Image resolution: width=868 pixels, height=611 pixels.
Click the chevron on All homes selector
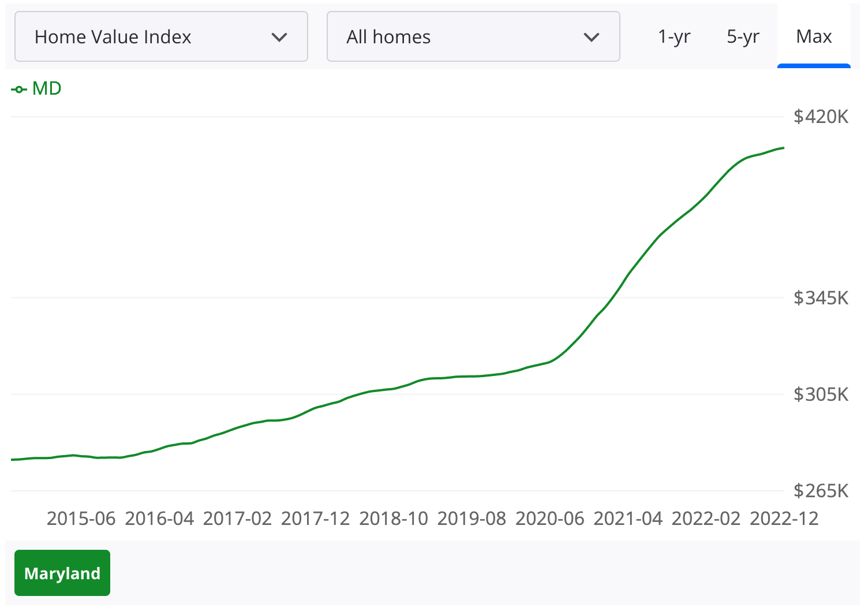592,36
